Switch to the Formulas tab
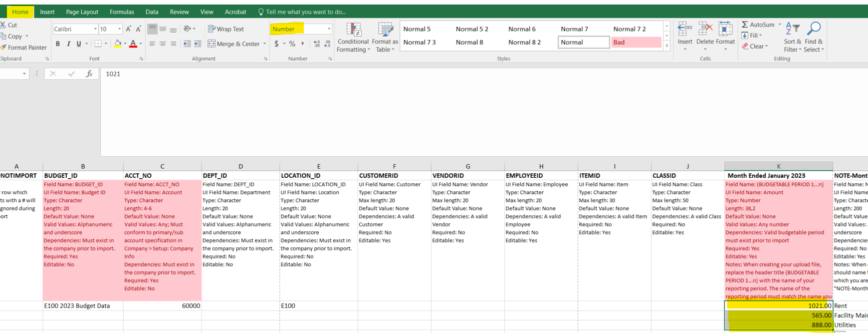868x333 pixels. point(122,12)
